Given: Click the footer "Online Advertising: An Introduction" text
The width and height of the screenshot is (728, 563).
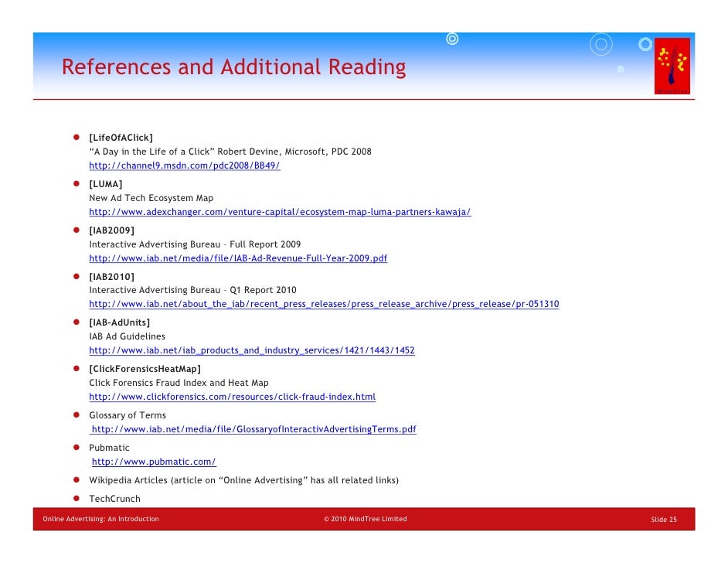Looking at the screenshot, I should pyautogui.click(x=100, y=519).
